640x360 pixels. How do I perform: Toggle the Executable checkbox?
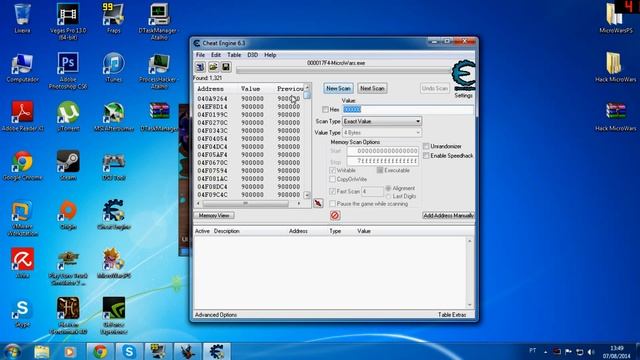coord(380,170)
